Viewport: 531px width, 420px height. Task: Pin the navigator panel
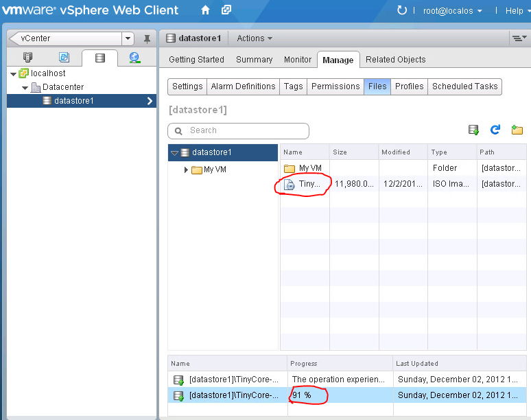146,39
